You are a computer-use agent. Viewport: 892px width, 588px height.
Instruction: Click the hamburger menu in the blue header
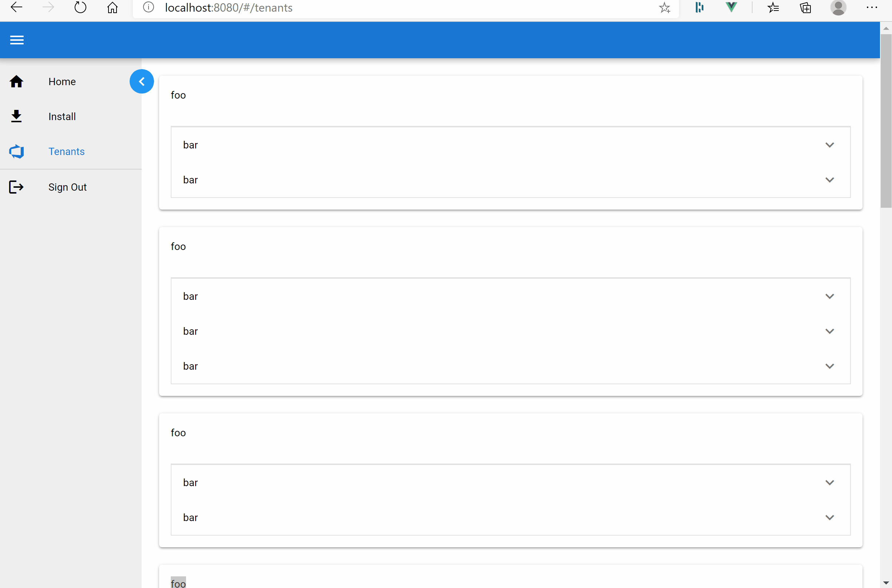click(16, 40)
